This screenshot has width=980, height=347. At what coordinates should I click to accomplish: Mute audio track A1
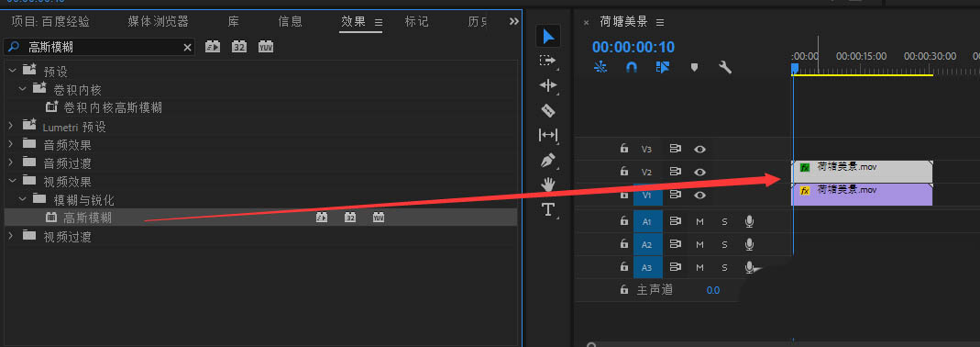click(x=700, y=222)
